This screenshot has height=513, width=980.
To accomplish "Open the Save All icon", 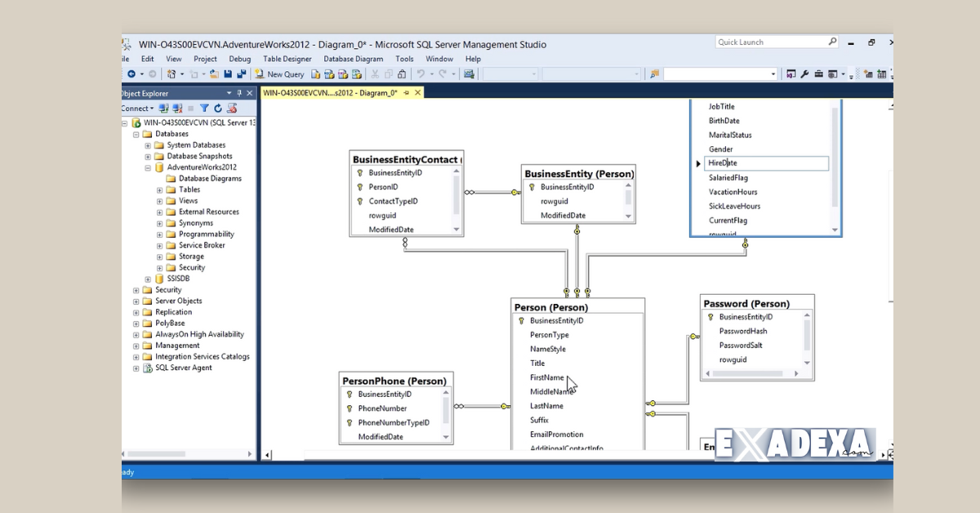I will (x=240, y=74).
